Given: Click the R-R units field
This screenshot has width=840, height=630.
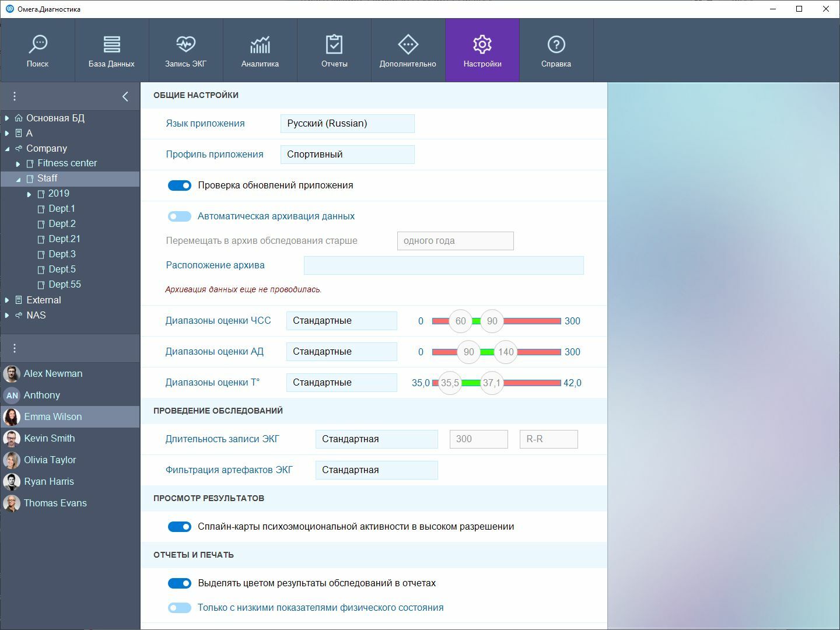Looking at the screenshot, I should pyautogui.click(x=549, y=439).
